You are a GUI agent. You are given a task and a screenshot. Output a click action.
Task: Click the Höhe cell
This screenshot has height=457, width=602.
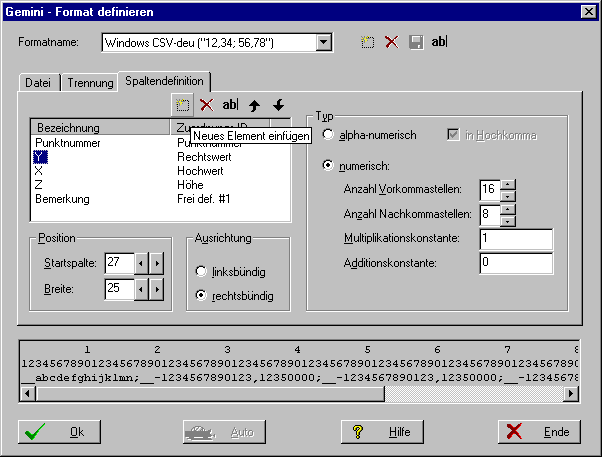click(x=190, y=185)
